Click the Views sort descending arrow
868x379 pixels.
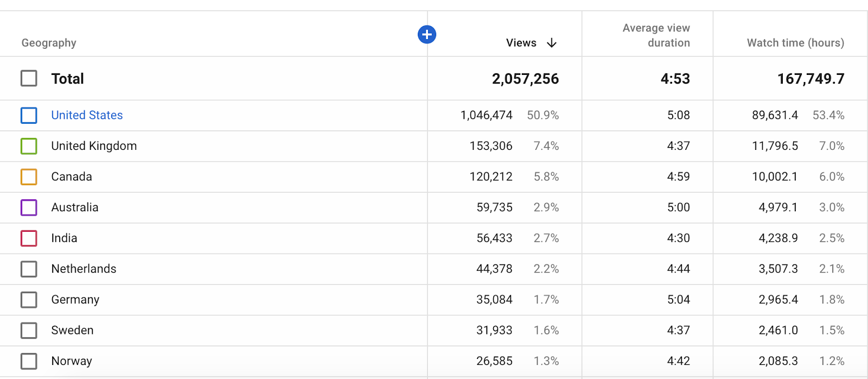pyautogui.click(x=552, y=43)
